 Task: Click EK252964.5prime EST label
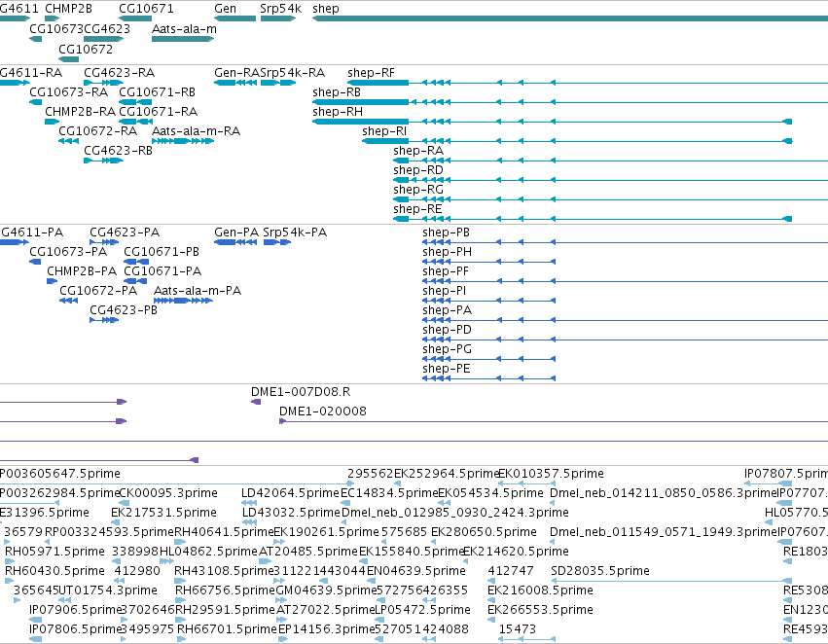[447, 474]
